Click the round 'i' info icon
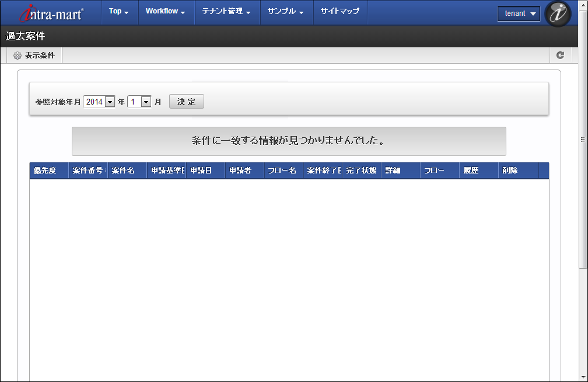This screenshot has width=588, height=382. click(557, 13)
